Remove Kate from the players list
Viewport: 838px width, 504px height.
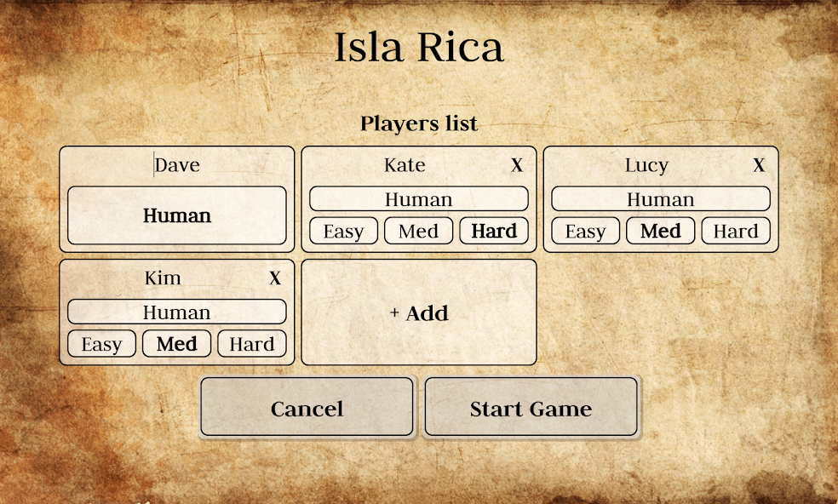tap(518, 164)
